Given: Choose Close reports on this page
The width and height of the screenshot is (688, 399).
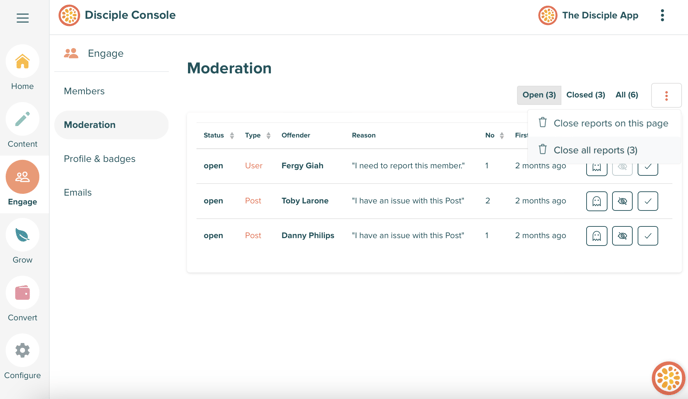Looking at the screenshot, I should pos(604,123).
